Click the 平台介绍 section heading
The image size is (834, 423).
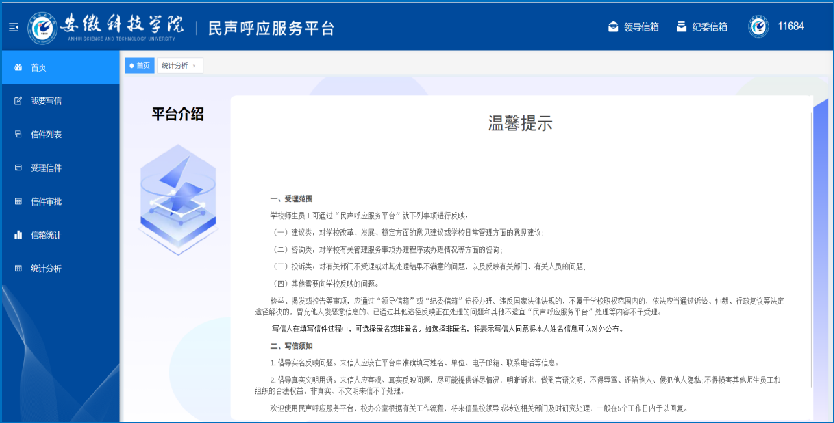178,112
